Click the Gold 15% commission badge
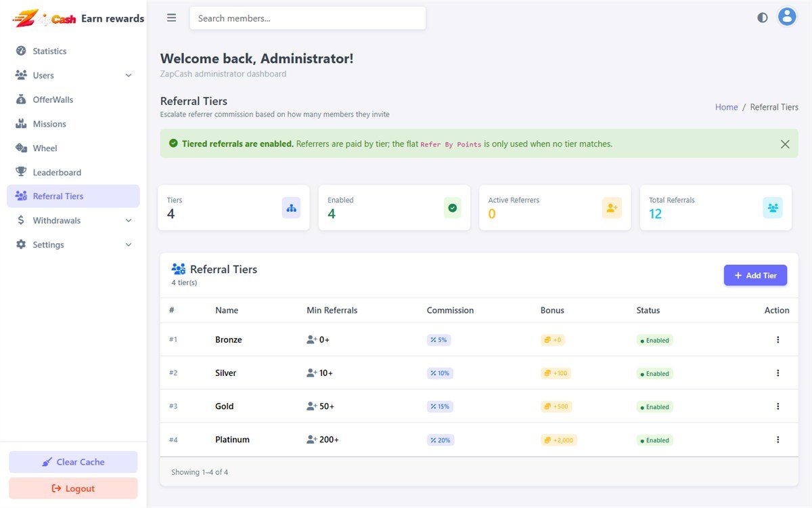 tap(440, 406)
